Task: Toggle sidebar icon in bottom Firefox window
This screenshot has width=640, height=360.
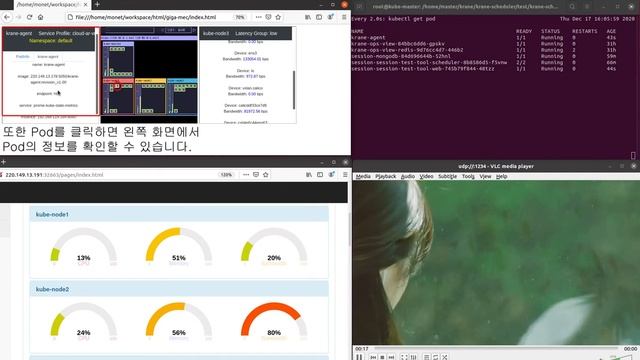Action: point(320,175)
